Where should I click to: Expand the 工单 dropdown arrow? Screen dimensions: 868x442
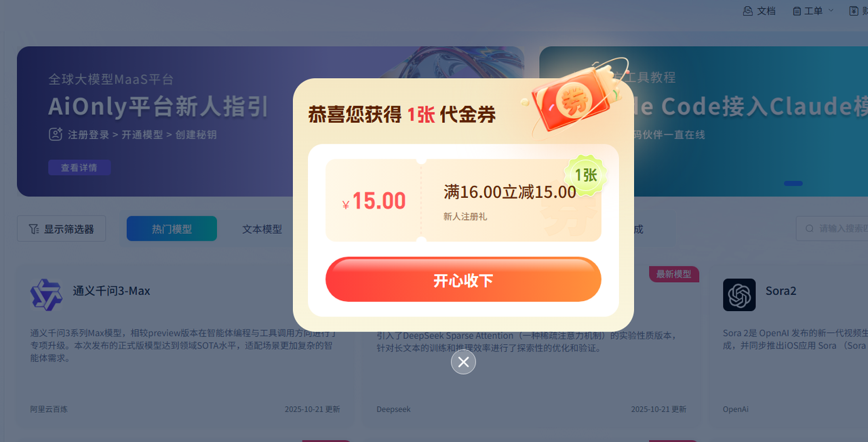pyautogui.click(x=831, y=10)
